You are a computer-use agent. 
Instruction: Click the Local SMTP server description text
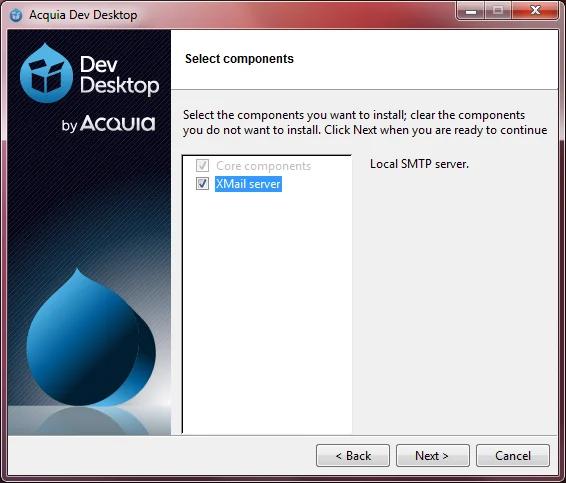coord(419,164)
